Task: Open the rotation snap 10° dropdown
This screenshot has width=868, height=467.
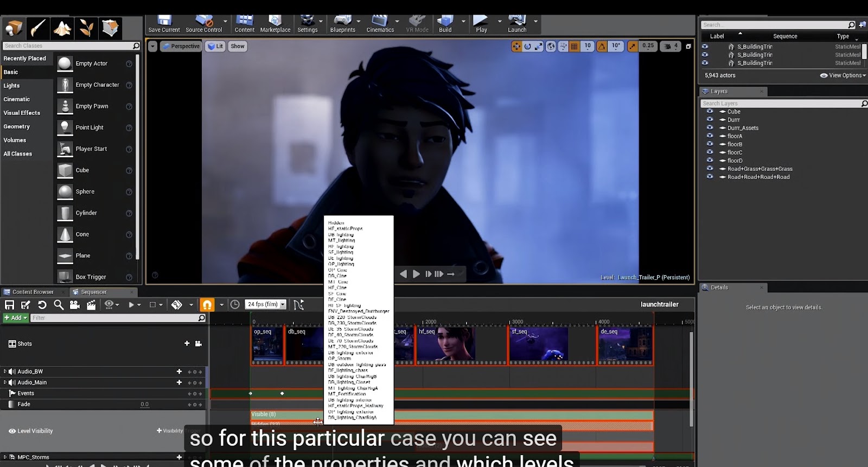Action: [x=616, y=47]
